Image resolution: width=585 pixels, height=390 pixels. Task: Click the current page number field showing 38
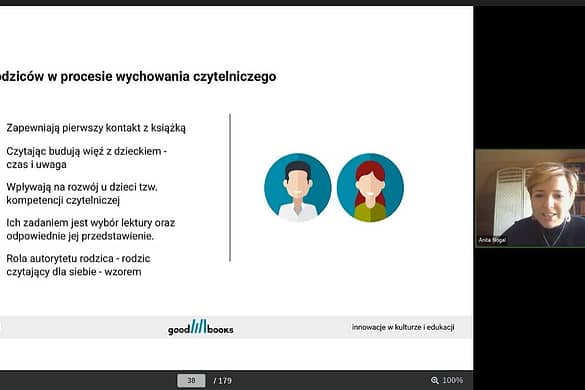[x=191, y=381]
